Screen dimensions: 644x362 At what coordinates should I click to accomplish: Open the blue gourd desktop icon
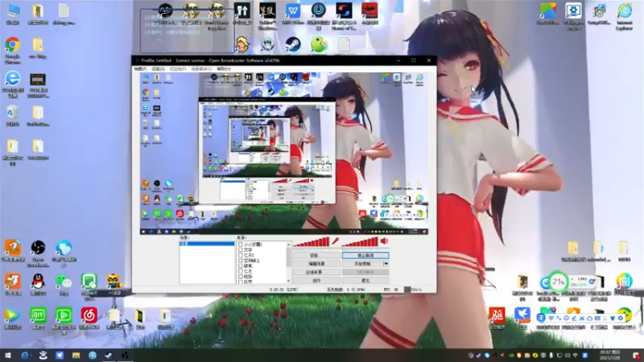click(x=64, y=248)
